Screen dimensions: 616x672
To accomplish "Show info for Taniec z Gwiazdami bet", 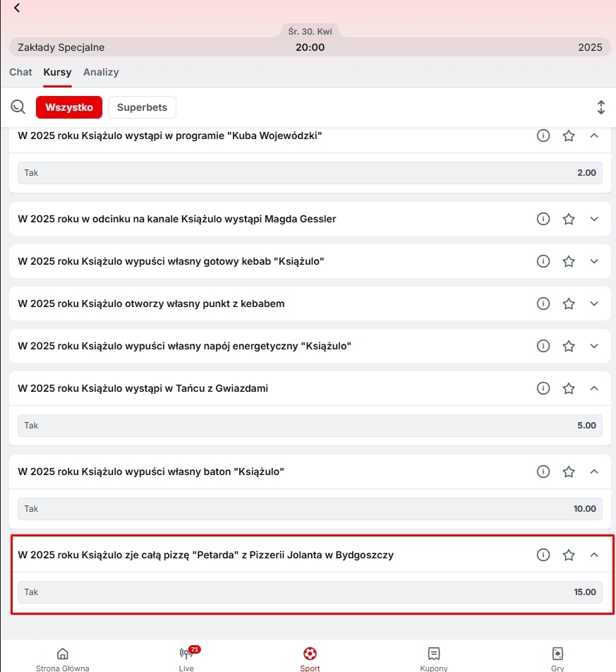I will [543, 388].
